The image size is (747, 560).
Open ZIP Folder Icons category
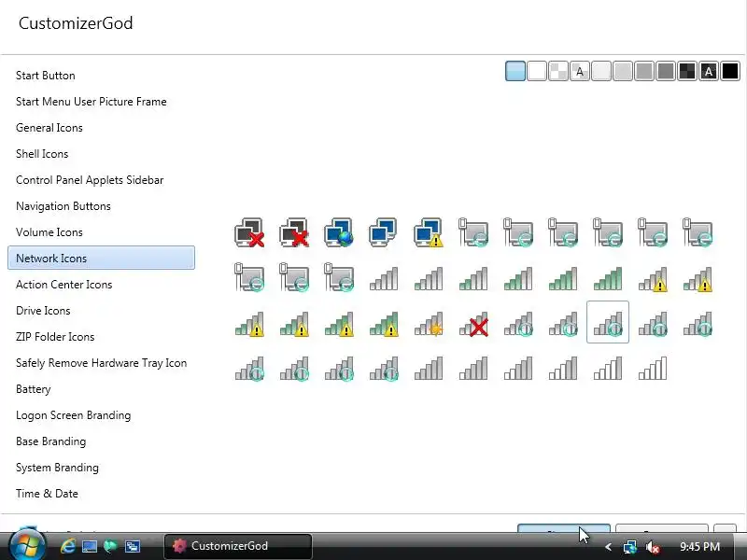[55, 337]
